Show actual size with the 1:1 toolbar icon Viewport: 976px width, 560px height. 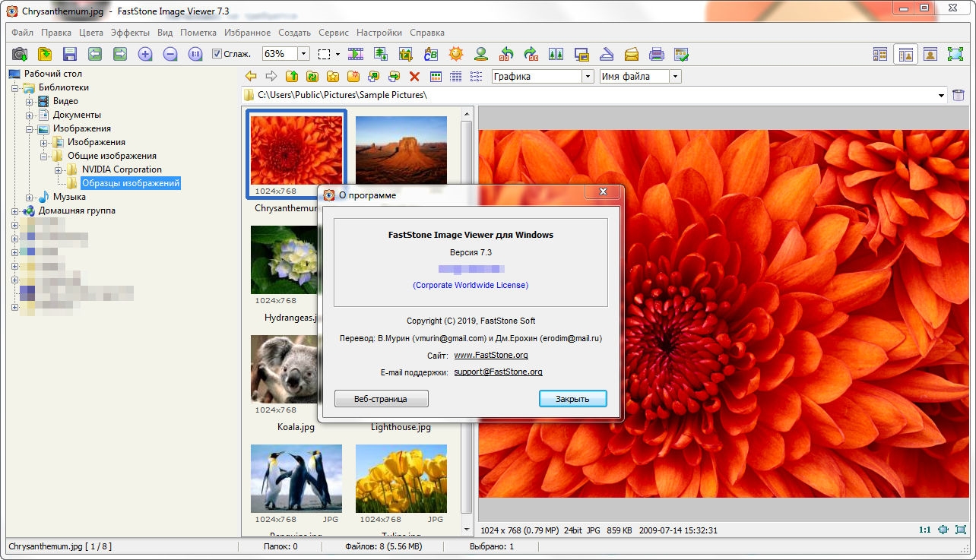click(x=195, y=54)
